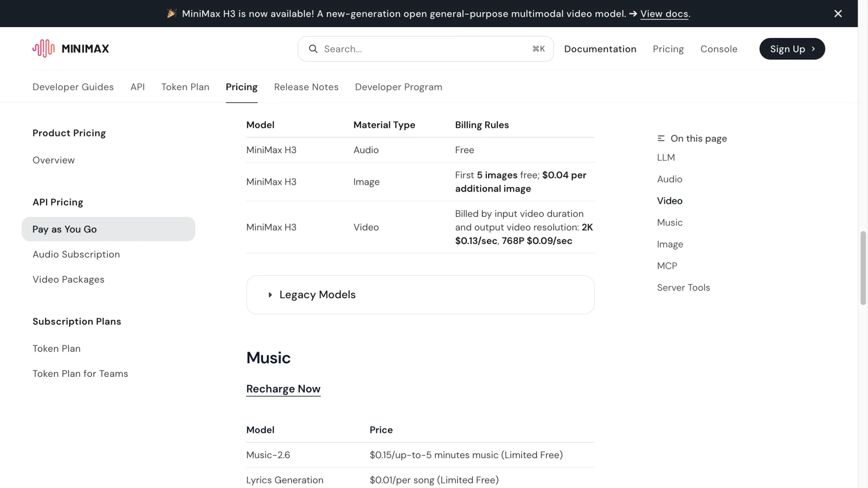Open Documentation in the top header

tap(600, 49)
